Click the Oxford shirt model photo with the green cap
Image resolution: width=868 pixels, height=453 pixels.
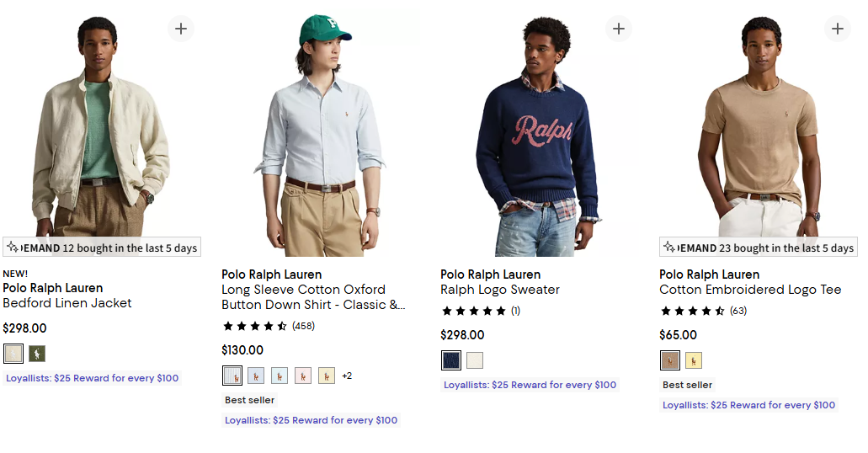tap(320, 135)
